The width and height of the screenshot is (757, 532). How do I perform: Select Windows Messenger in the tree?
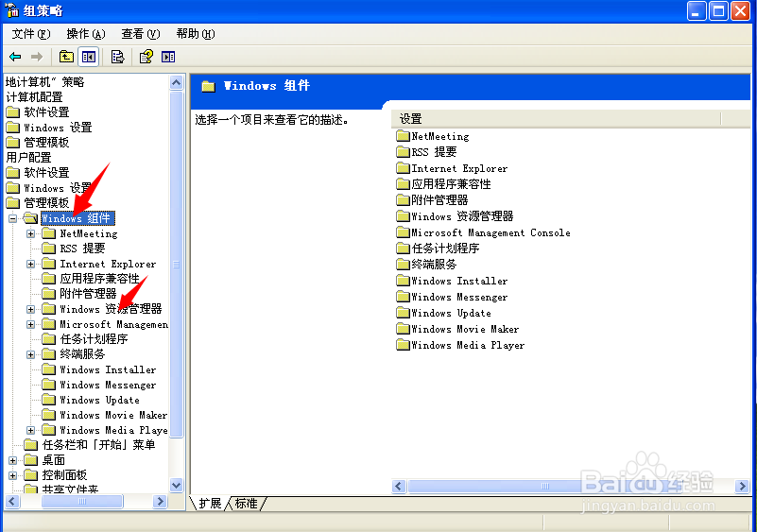point(108,385)
